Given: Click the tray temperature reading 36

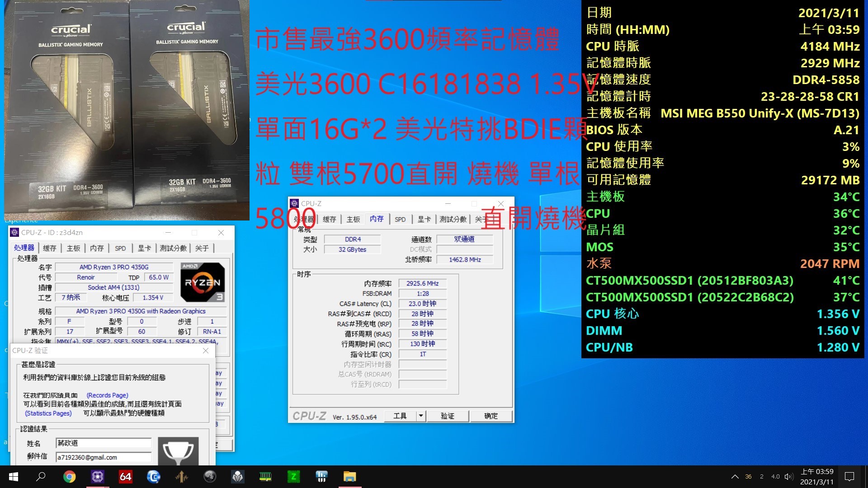Looking at the screenshot, I should tap(748, 477).
